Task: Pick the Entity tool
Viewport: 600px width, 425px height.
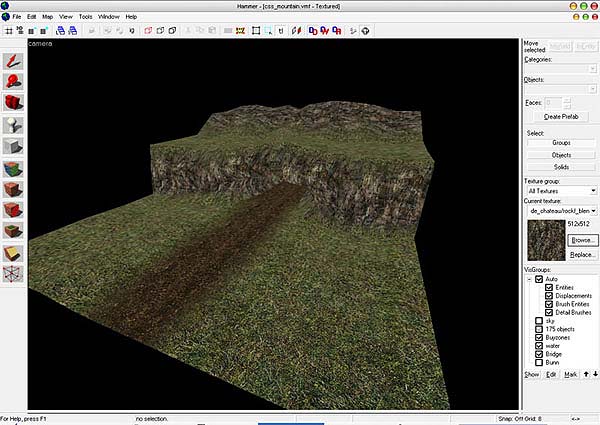Action: point(14,125)
